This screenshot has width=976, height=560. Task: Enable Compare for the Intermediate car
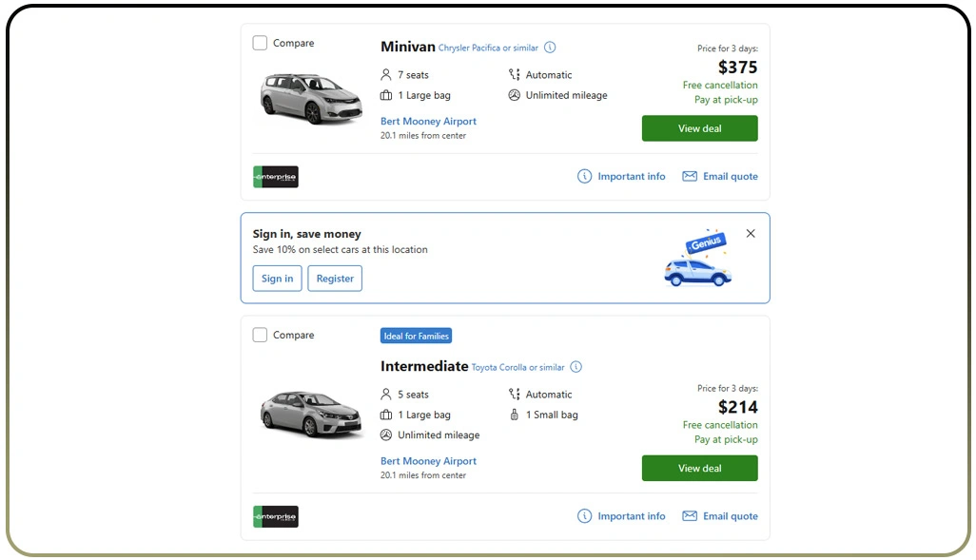click(x=260, y=334)
